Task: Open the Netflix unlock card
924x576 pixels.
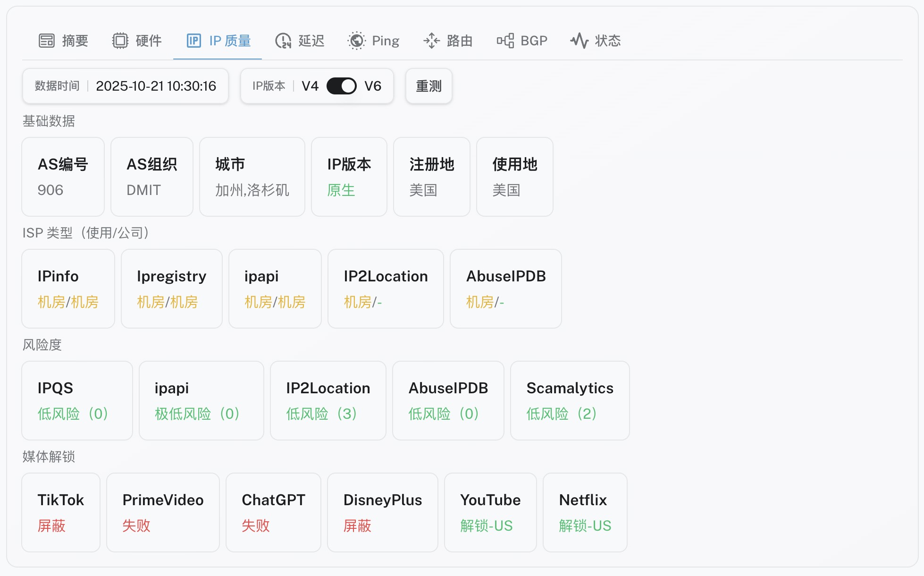Action: tap(585, 512)
